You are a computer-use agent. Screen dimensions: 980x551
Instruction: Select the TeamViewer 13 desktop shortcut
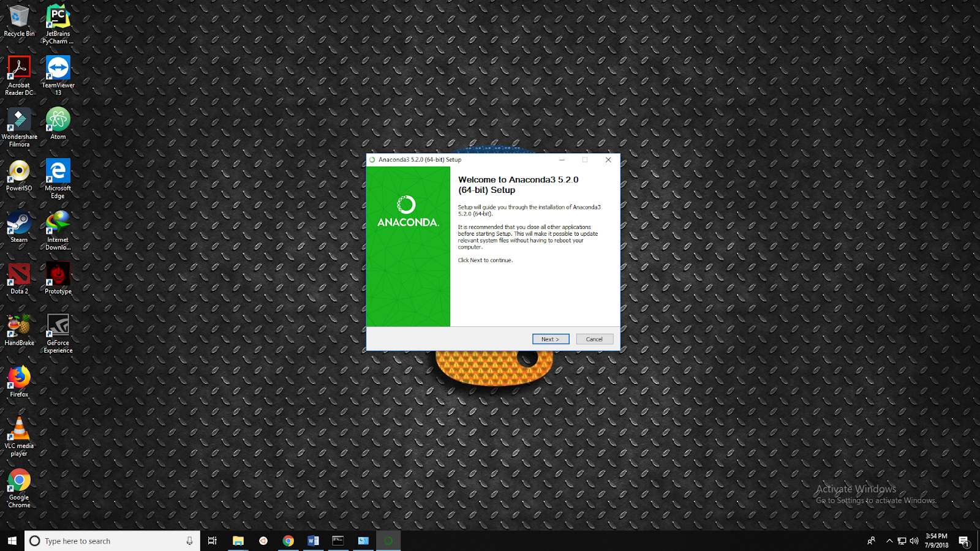pos(58,76)
